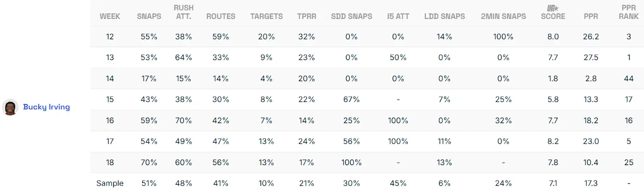The image size is (644, 193).
Task: Sort table by ROUTES column
Action: click(221, 17)
